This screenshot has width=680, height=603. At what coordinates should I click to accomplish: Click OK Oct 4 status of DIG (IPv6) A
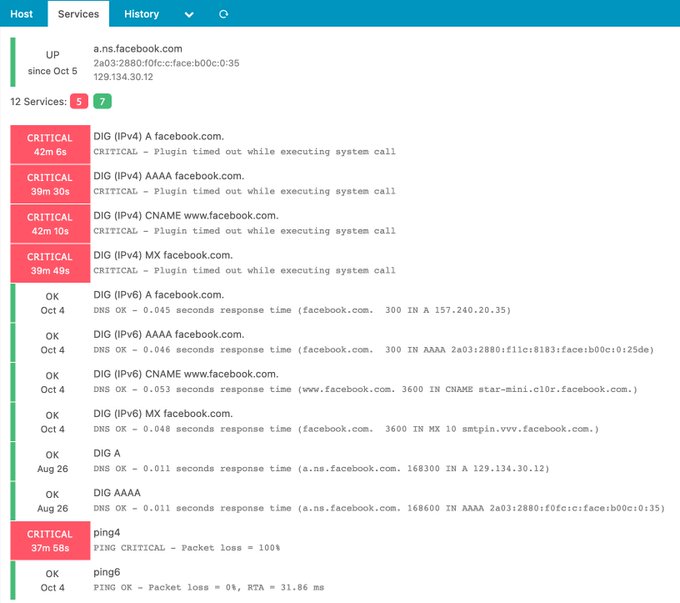click(x=52, y=303)
